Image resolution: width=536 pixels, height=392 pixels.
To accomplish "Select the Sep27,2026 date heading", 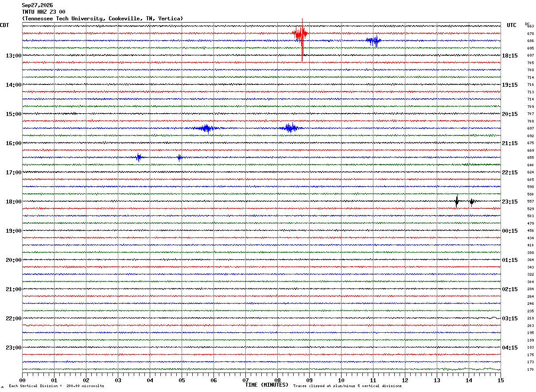I will pos(37,5).
